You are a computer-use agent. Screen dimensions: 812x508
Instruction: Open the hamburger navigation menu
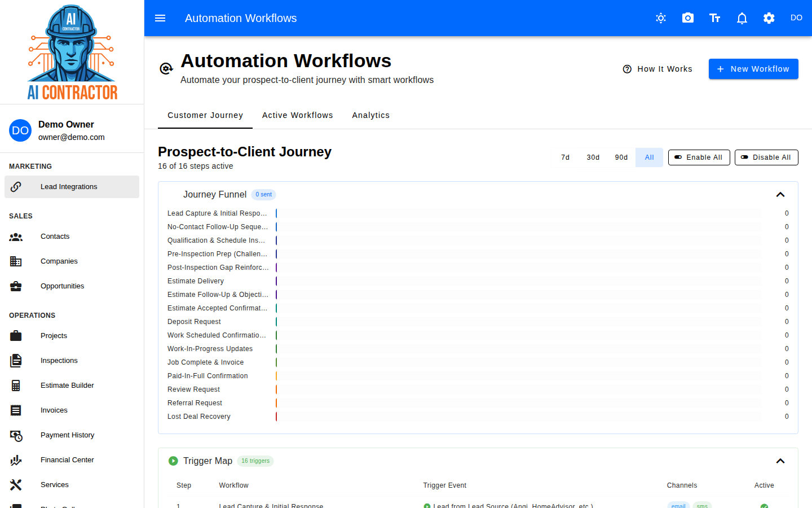160,18
